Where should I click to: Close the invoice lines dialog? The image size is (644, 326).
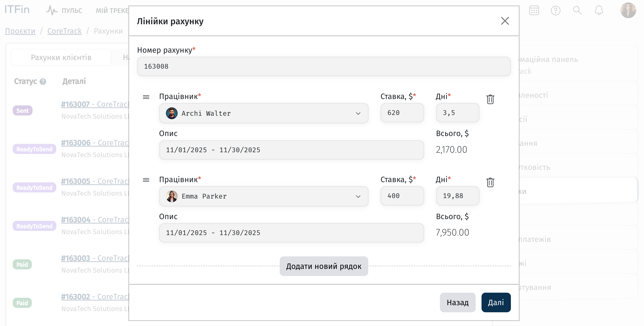(x=505, y=21)
